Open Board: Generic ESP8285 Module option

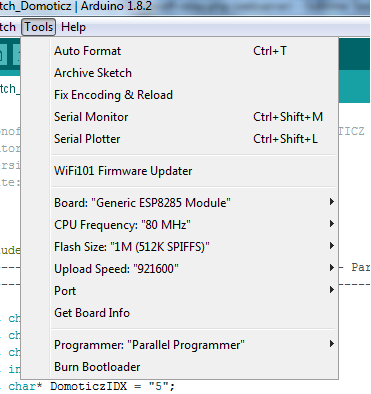tap(195, 203)
